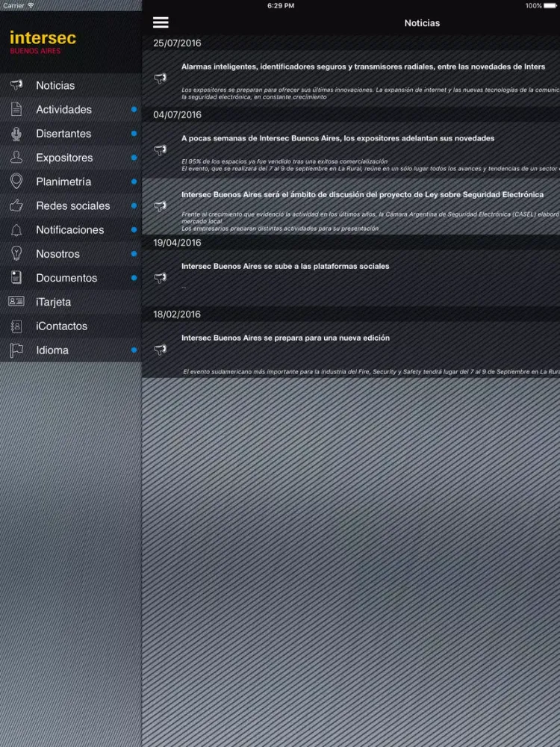Click summary 'El 95% de los espacios'

[370, 165]
